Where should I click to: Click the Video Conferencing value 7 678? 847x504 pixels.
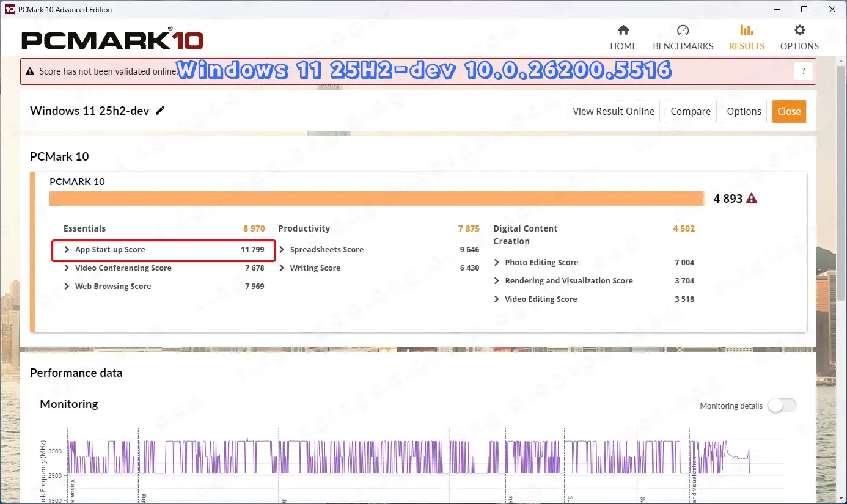point(255,268)
